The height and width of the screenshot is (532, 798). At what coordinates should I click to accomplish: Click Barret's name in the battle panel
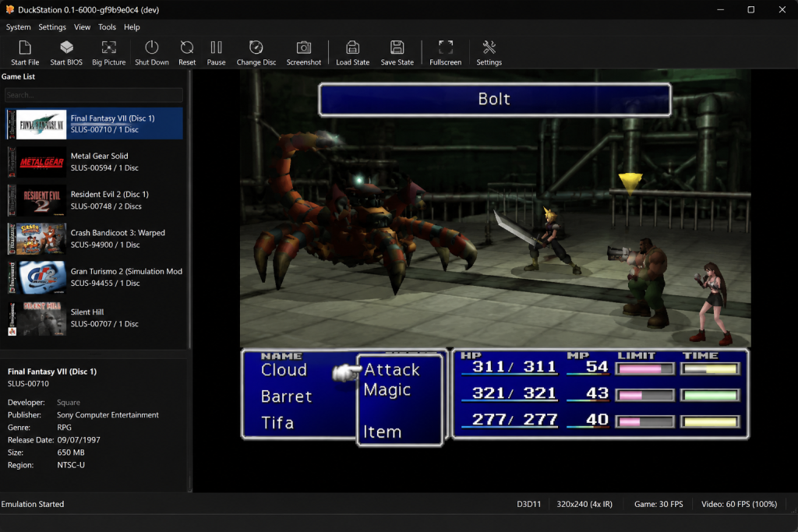[286, 396]
